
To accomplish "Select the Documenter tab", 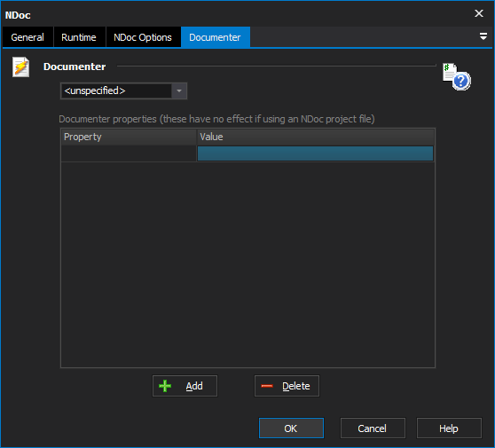I will tap(215, 37).
